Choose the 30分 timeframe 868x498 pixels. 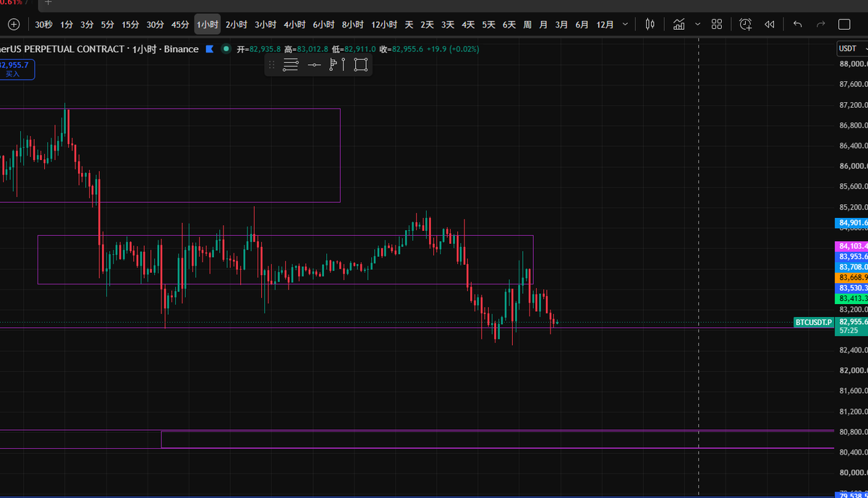[x=155, y=25]
